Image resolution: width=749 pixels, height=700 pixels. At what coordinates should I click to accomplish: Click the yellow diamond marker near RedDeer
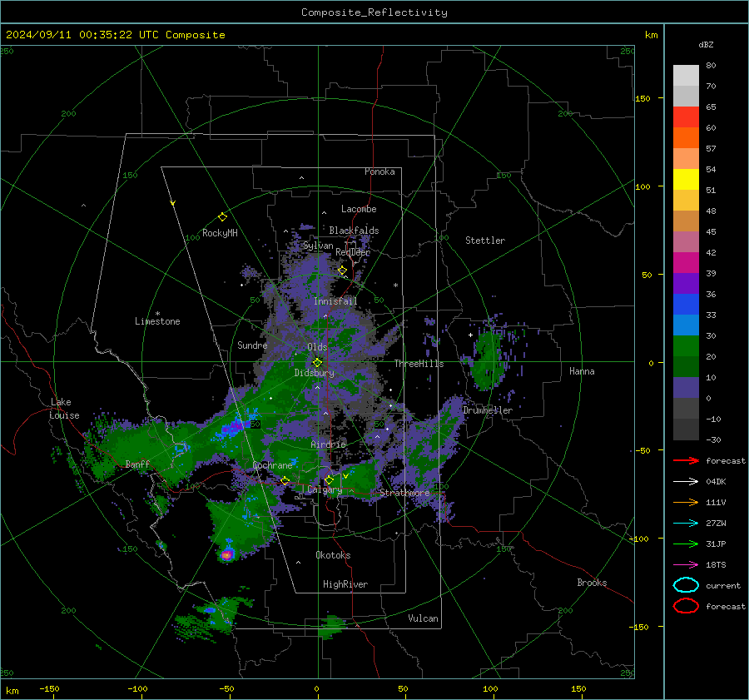[342, 271]
